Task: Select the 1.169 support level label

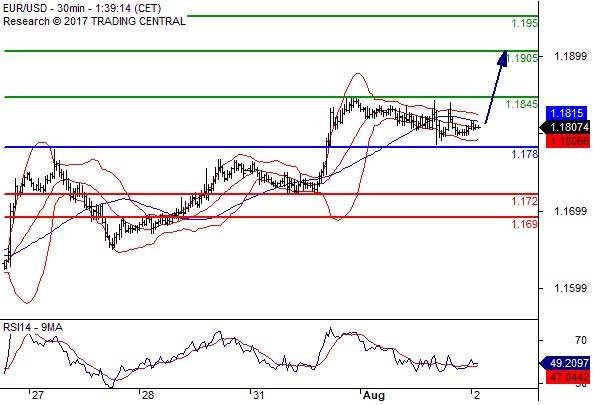Action: click(524, 225)
